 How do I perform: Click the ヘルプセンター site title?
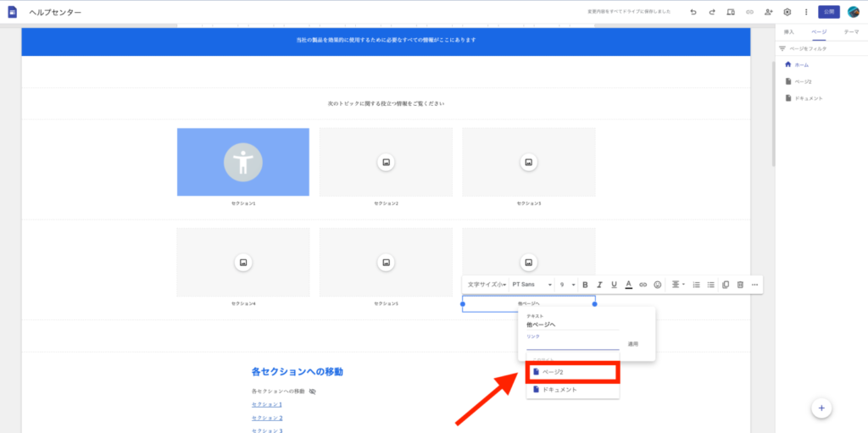tap(55, 12)
